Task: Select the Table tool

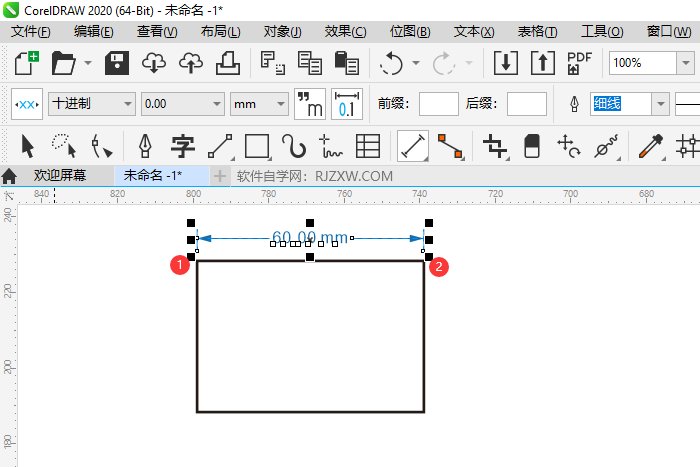Action: click(x=368, y=146)
